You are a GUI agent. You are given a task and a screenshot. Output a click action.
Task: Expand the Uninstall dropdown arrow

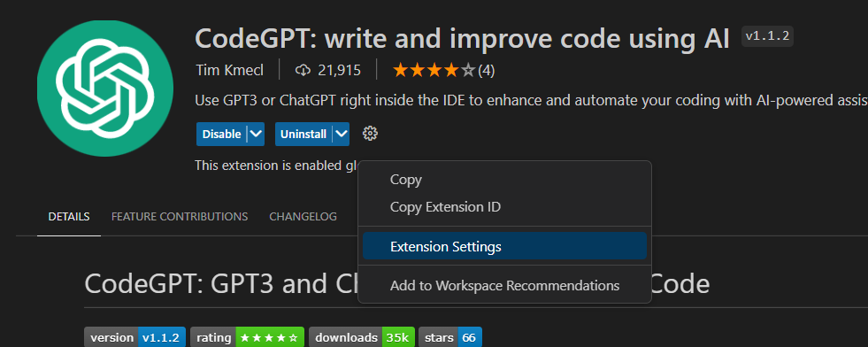coord(342,134)
